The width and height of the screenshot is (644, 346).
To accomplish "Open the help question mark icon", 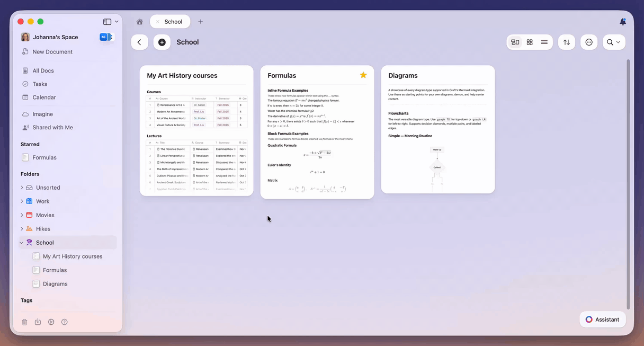I will [x=65, y=322].
